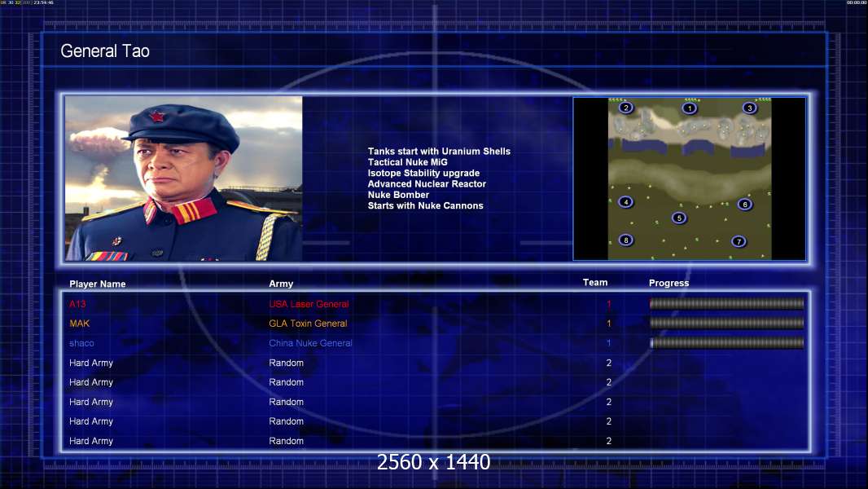Click USA Laser General army text
This screenshot has height=489, width=868.
point(309,304)
